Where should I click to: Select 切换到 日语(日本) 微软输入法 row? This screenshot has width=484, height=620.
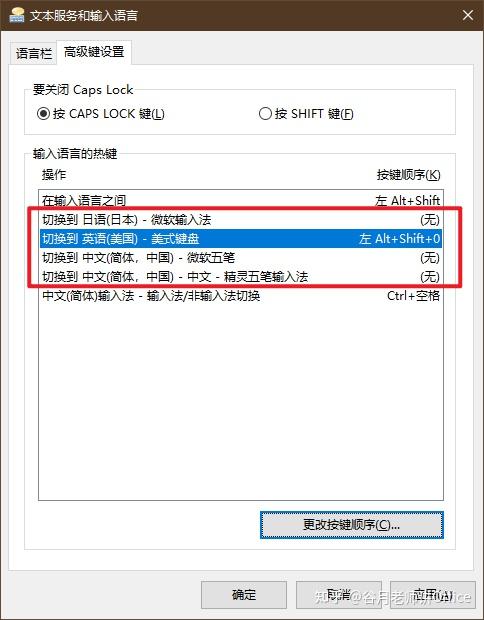tap(241, 219)
